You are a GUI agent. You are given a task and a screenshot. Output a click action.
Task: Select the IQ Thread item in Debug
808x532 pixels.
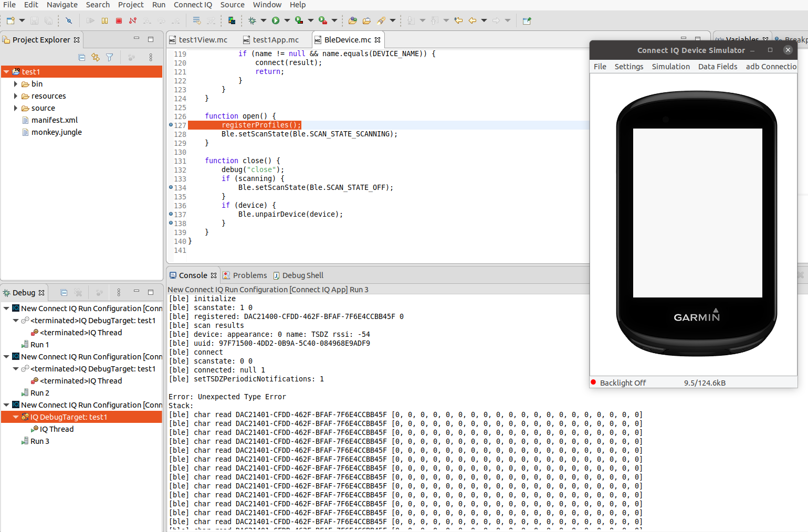click(57, 429)
